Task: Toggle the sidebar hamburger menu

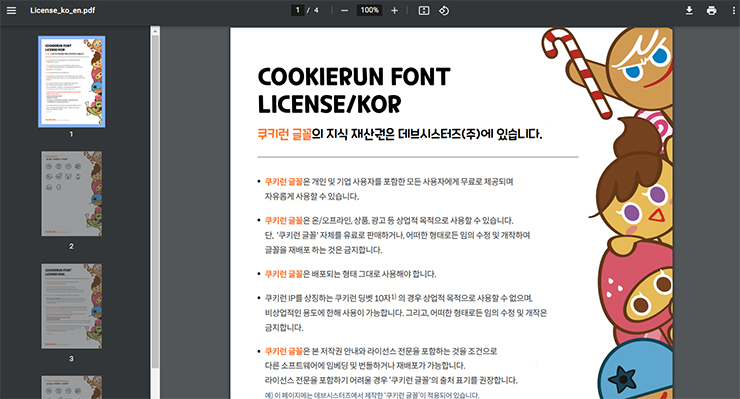Action: (x=11, y=10)
